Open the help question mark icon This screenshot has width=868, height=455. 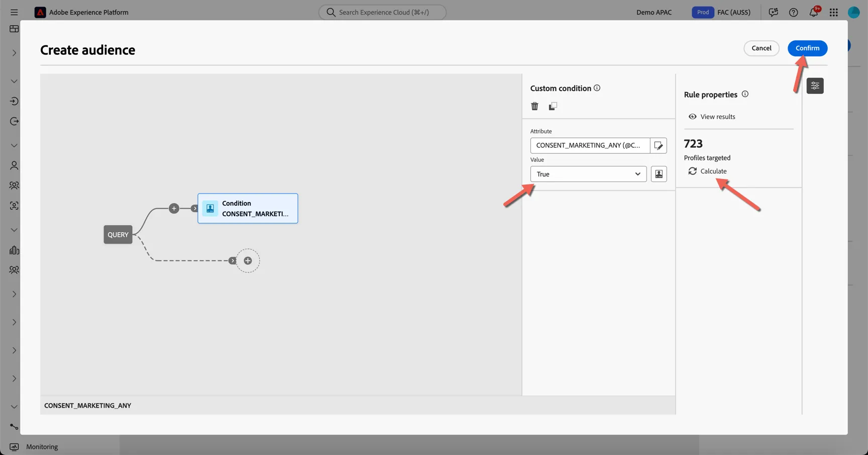[793, 12]
